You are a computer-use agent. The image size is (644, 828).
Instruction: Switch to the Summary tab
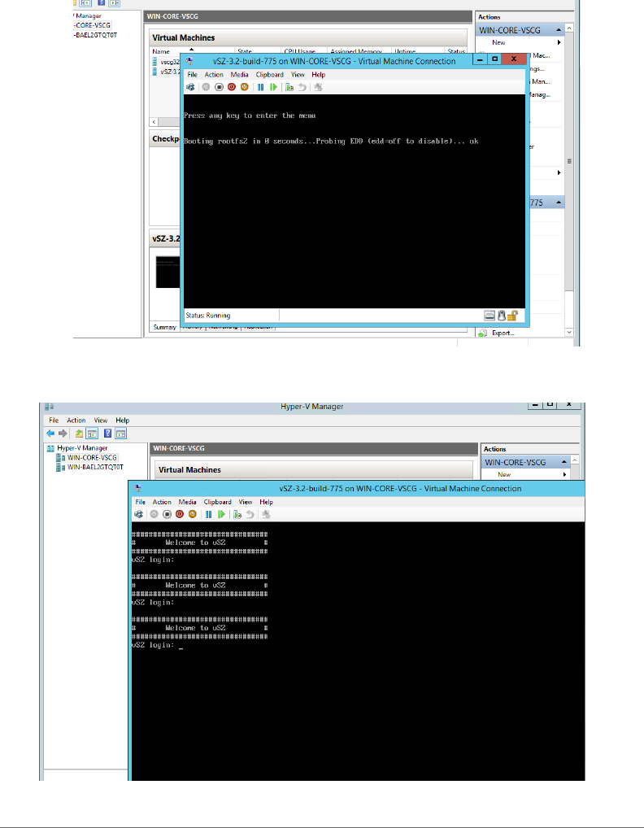(165, 327)
